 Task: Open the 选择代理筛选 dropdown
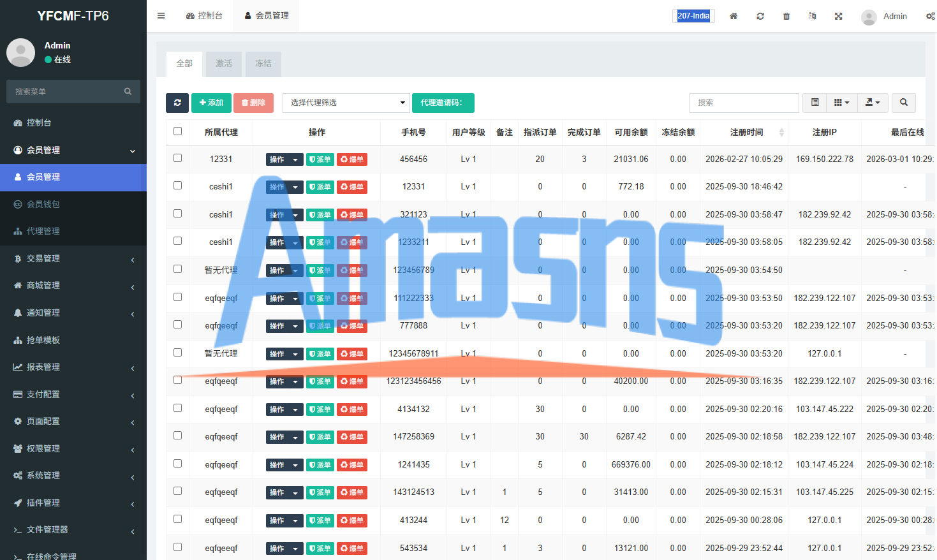click(x=346, y=103)
